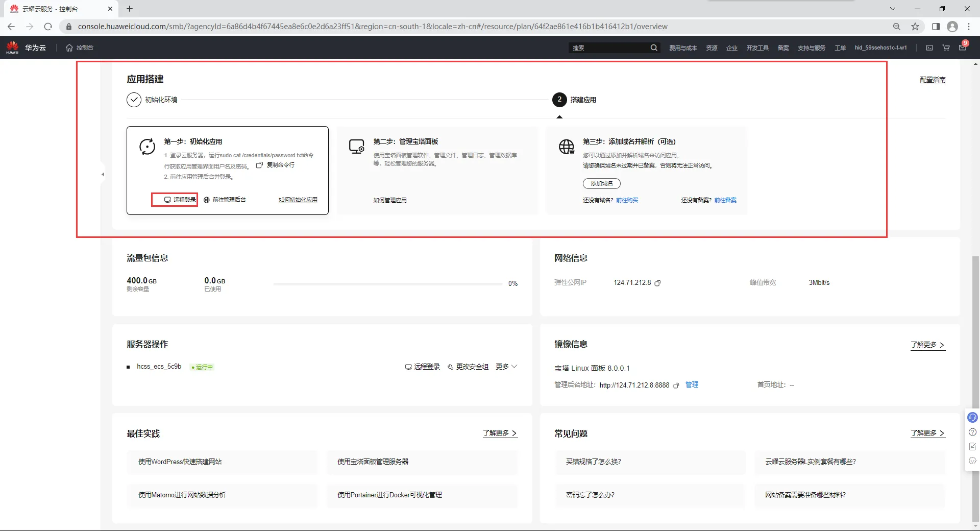Click the search magnifier icon in console header
980x531 pixels.
pyautogui.click(x=654, y=47)
